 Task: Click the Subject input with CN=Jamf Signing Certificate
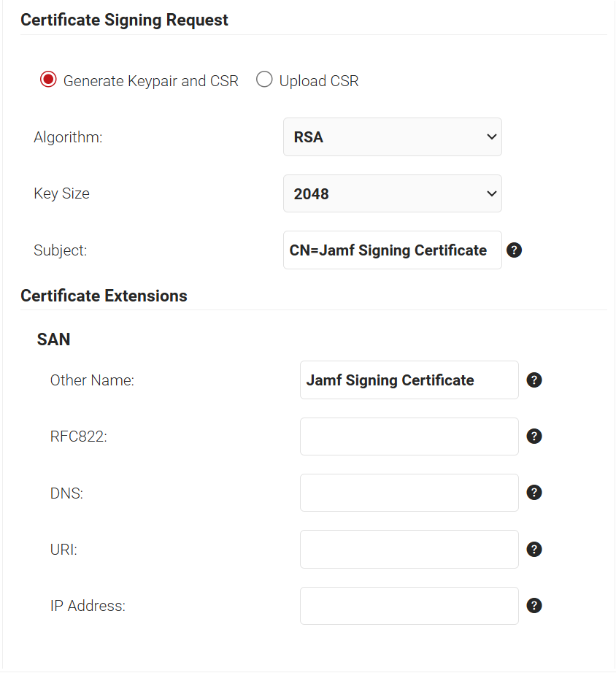(392, 250)
